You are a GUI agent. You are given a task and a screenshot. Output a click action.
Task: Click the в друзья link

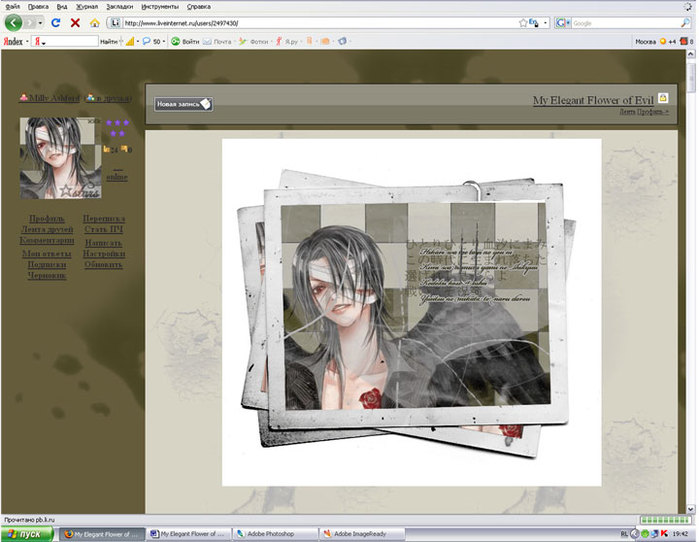(x=113, y=98)
